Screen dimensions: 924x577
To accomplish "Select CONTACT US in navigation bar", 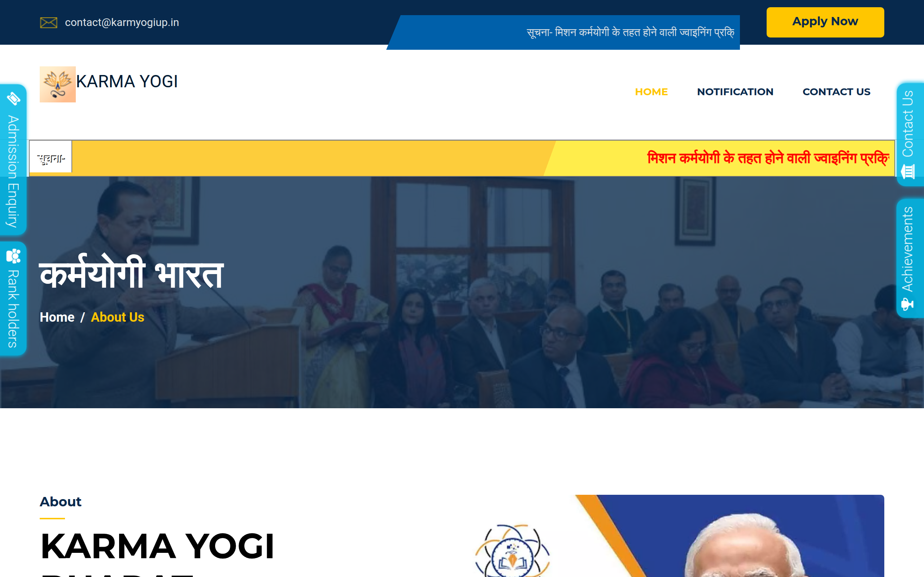I will click(836, 92).
